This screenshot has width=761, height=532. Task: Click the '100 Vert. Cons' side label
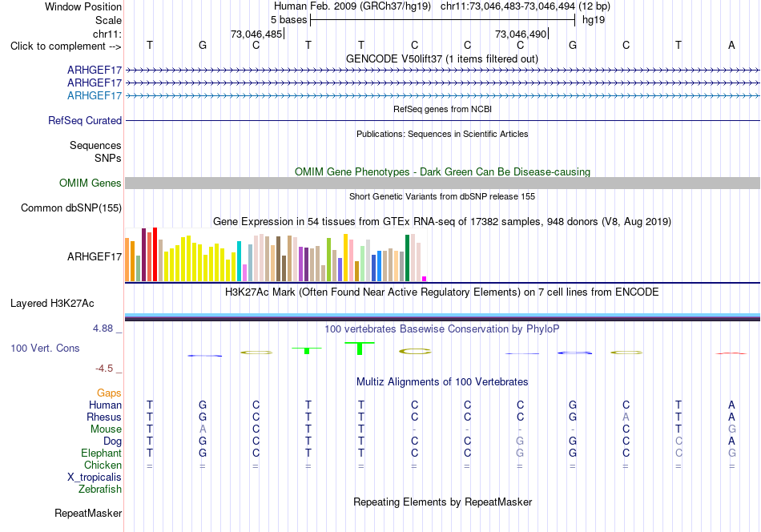[x=45, y=348]
